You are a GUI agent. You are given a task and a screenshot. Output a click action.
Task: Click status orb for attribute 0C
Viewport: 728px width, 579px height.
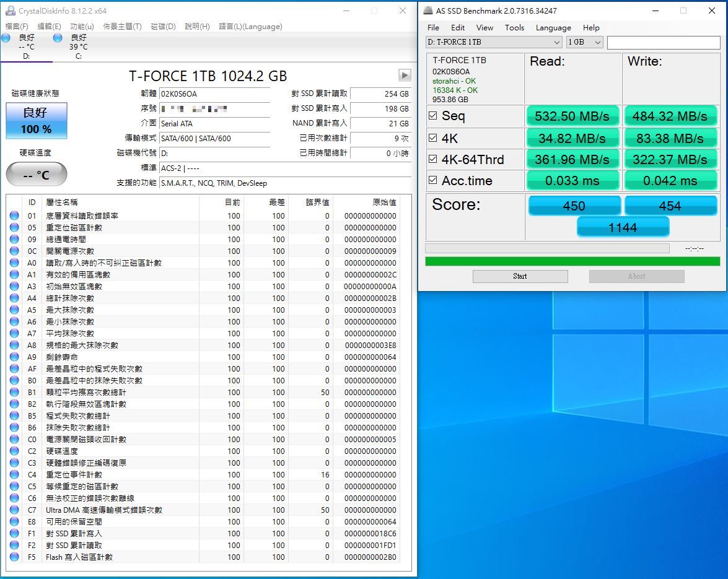click(x=14, y=251)
